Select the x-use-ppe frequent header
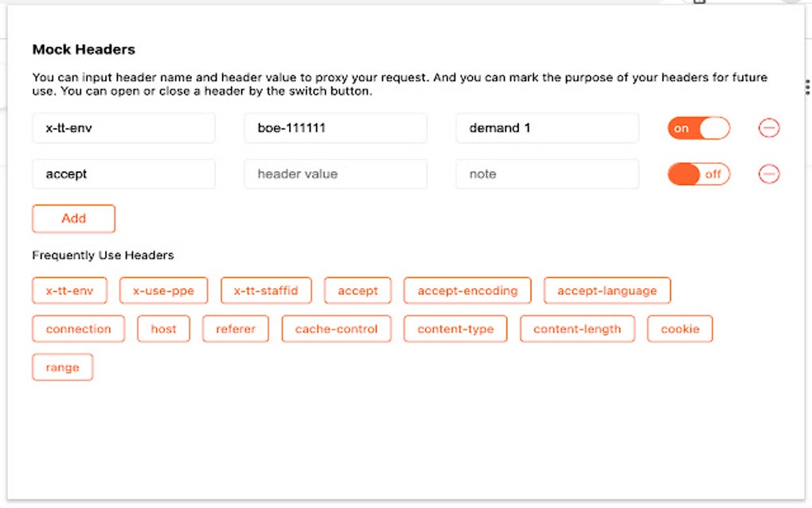Image resolution: width=812 pixels, height=508 pixels. click(x=163, y=290)
